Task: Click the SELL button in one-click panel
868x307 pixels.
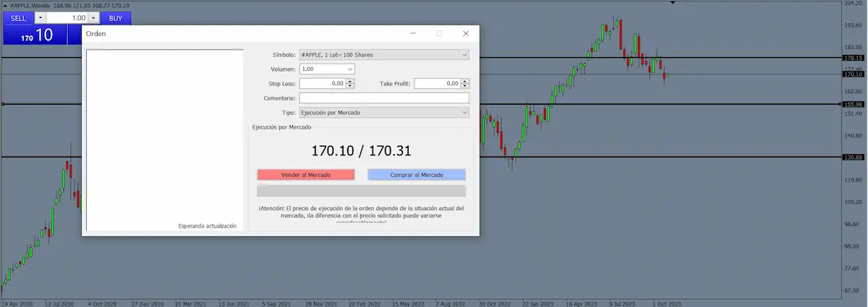Action: [x=18, y=17]
